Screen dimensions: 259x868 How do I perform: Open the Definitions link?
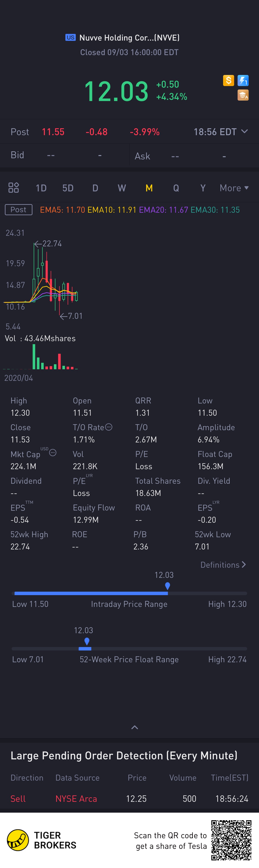[x=223, y=565]
